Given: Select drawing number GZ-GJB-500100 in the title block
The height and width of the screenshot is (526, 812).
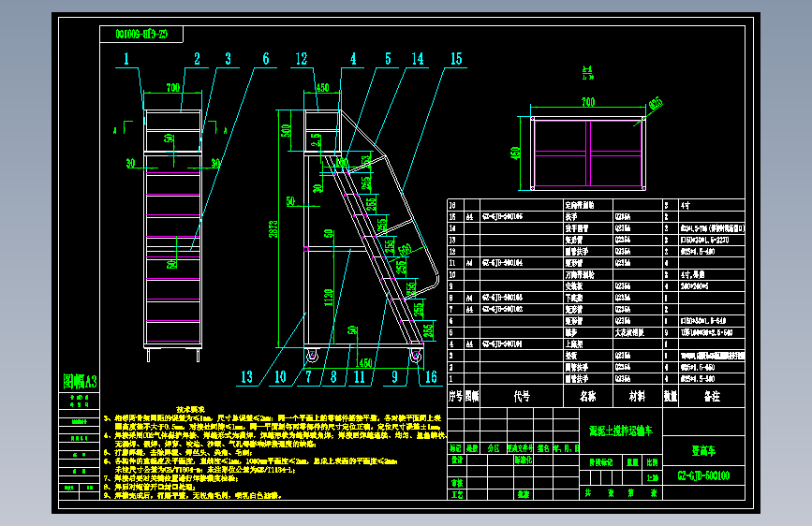Looking at the screenshot, I should tap(703, 475).
